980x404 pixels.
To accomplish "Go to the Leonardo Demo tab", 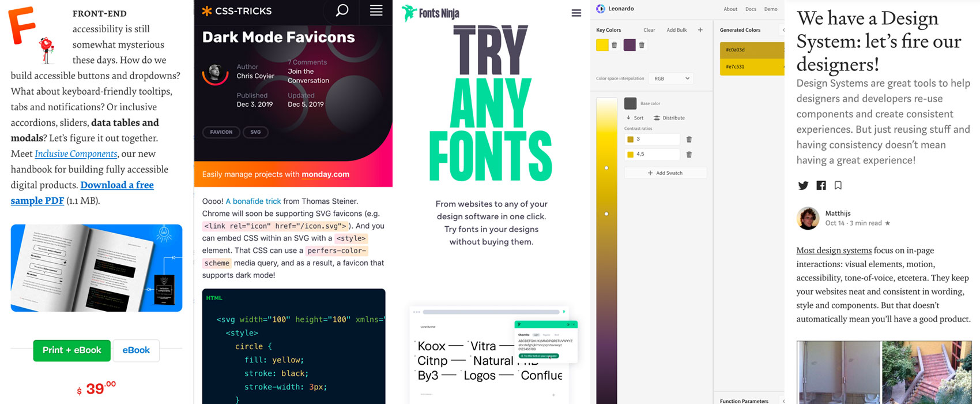I will 771,9.
